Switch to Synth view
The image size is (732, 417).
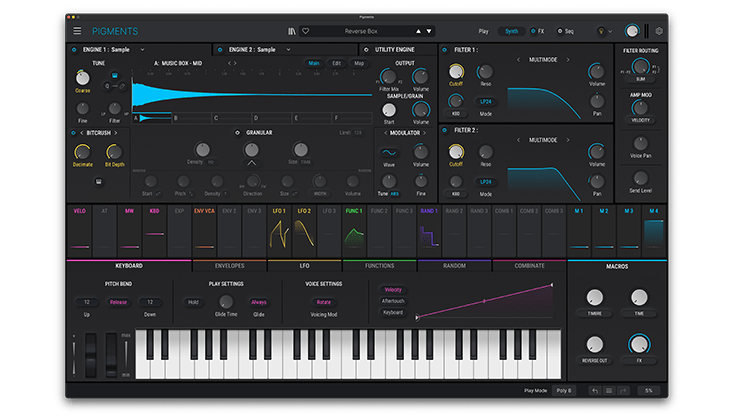coord(511,31)
